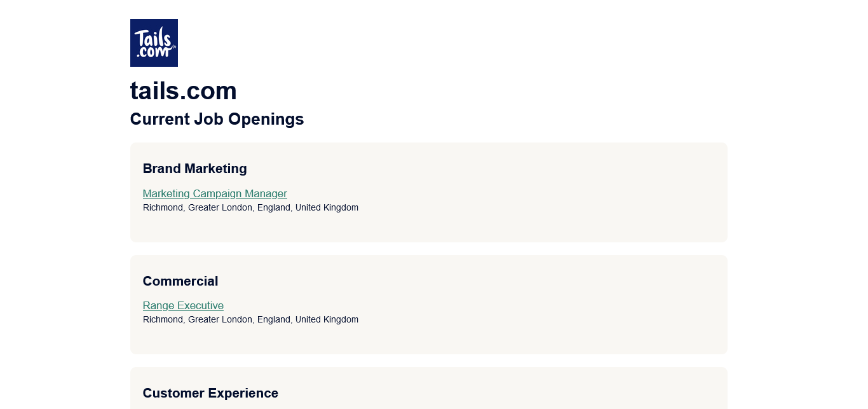Select the Customer Experience department heading
The image size is (868, 409).
tap(210, 393)
